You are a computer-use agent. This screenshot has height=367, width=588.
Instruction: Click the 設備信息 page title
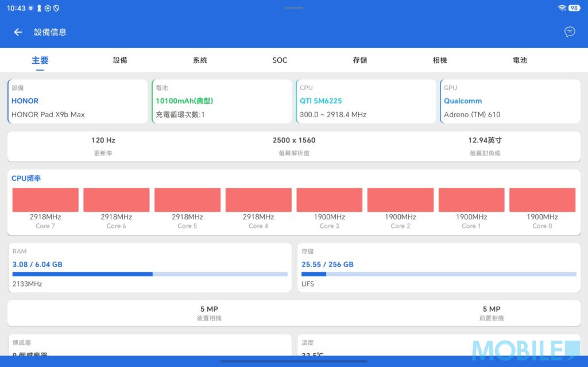[51, 32]
